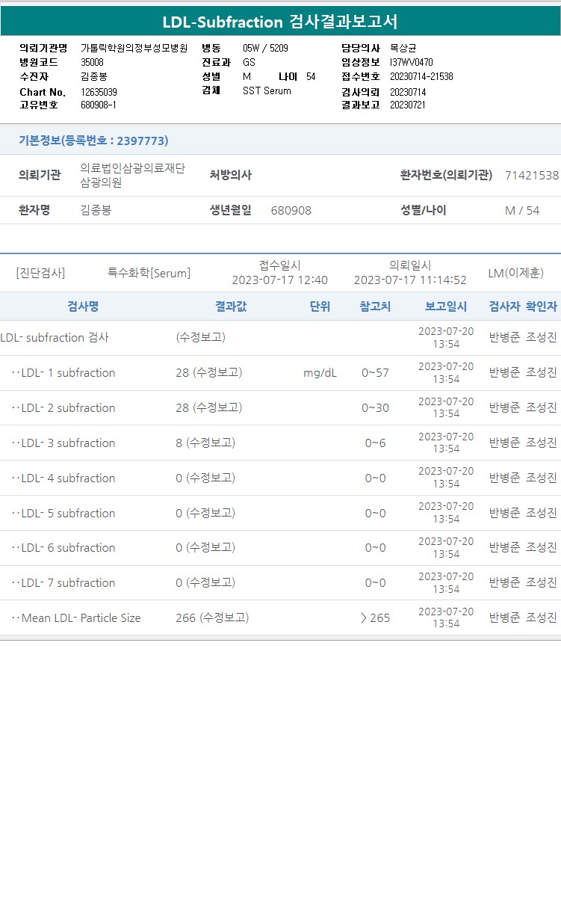
Task: Select Mean LDL- Particle Size row name
Action: coord(76,617)
